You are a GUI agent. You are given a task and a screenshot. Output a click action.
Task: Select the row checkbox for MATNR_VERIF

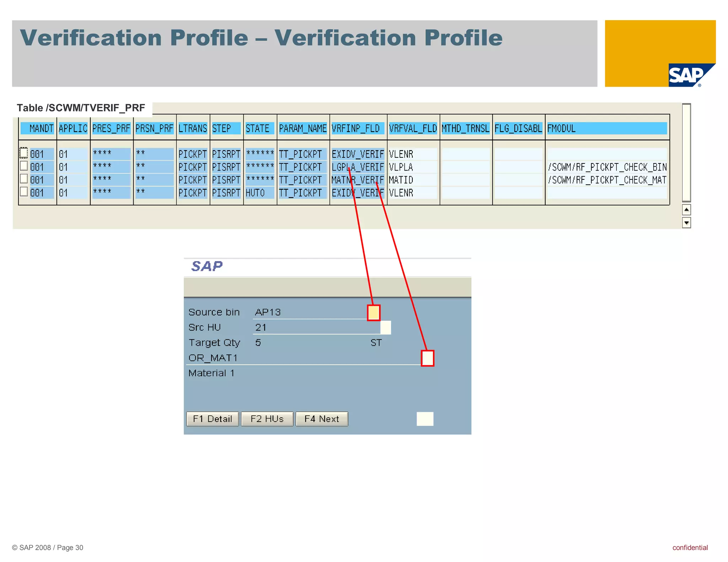24,178
